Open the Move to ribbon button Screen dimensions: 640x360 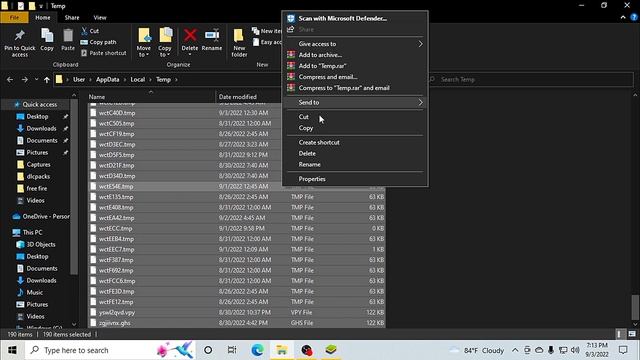tap(144, 42)
